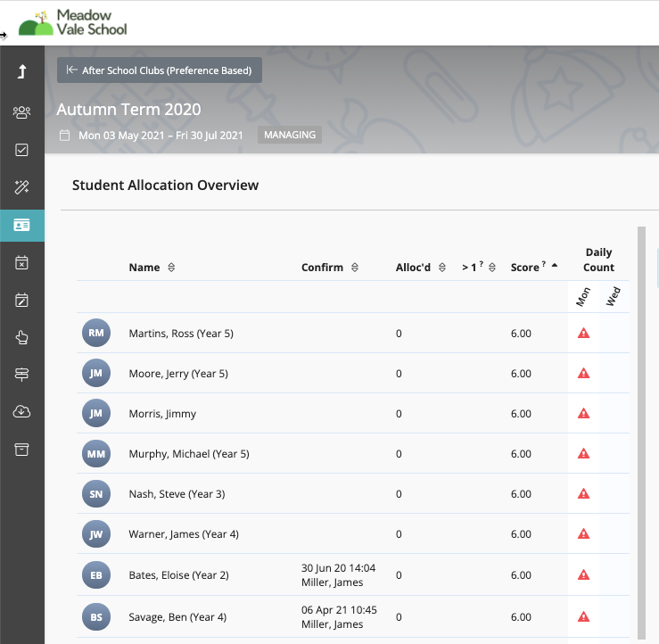Image resolution: width=659 pixels, height=644 pixels.
Task: Sort table by Alloc'd column
Action: pos(442,268)
